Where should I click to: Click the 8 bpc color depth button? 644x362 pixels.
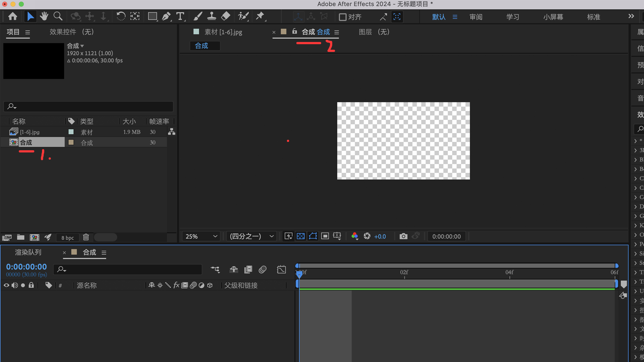tap(67, 238)
